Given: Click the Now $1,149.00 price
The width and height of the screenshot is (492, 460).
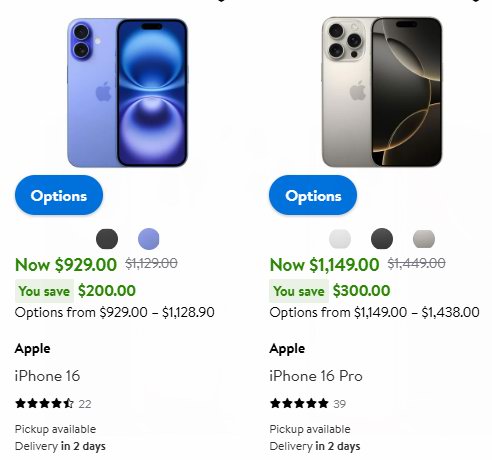Looking at the screenshot, I should (x=324, y=265).
